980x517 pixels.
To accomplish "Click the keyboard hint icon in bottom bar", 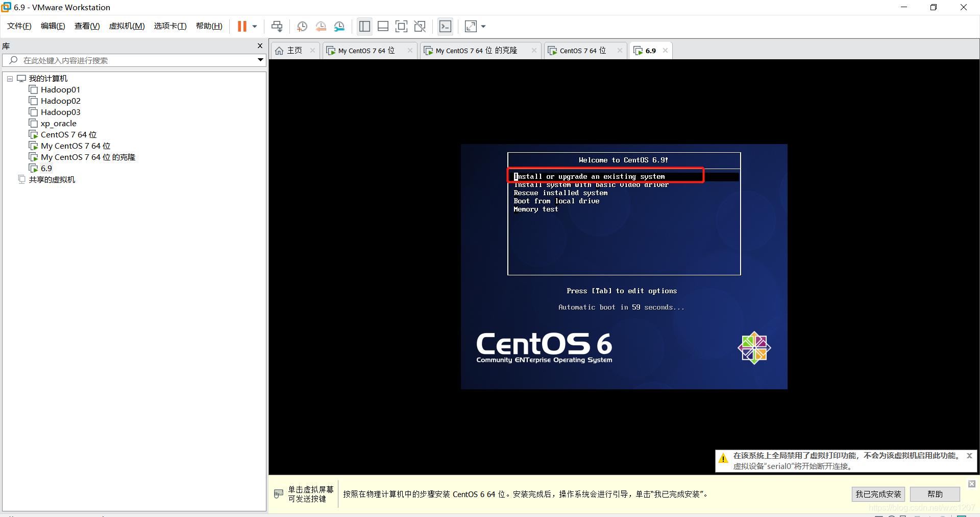I will click(279, 494).
